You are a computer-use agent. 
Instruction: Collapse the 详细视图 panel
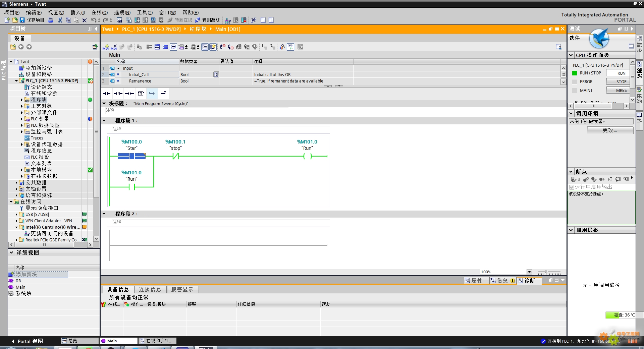[12, 252]
